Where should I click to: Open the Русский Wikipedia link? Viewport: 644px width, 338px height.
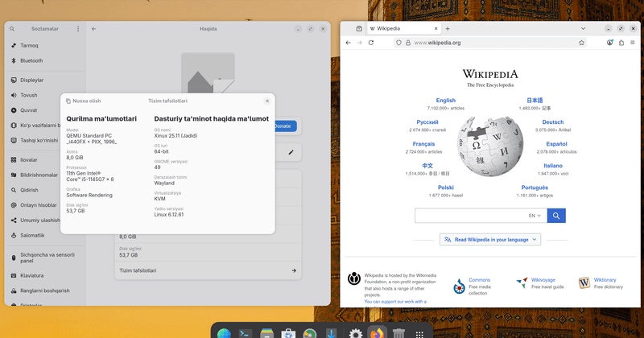(x=427, y=122)
